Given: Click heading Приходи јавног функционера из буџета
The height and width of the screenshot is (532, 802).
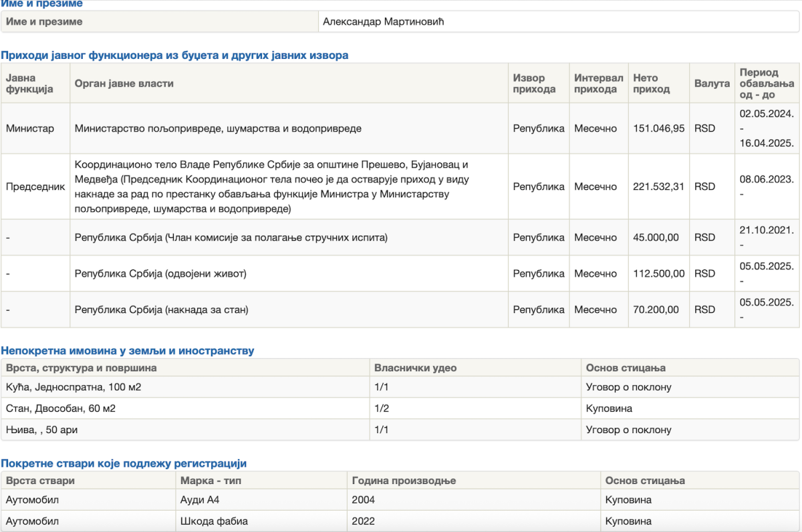Looking at the screenshot, I should click(174, 55).
